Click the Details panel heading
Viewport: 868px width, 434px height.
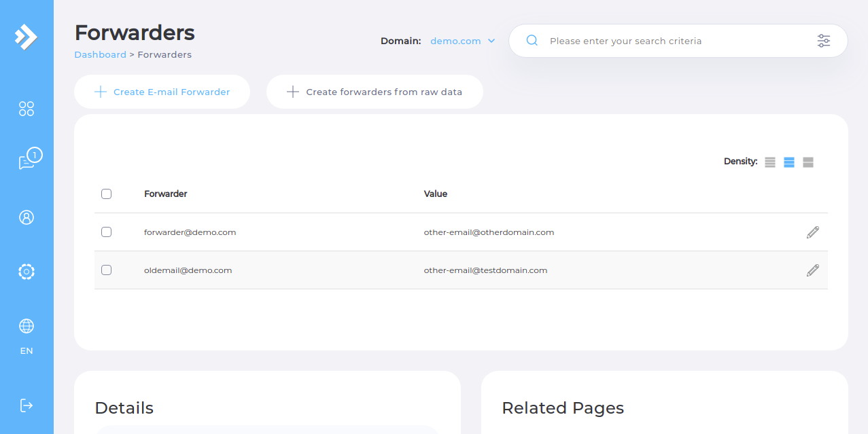pyautogui.click(x=124, y=408)
